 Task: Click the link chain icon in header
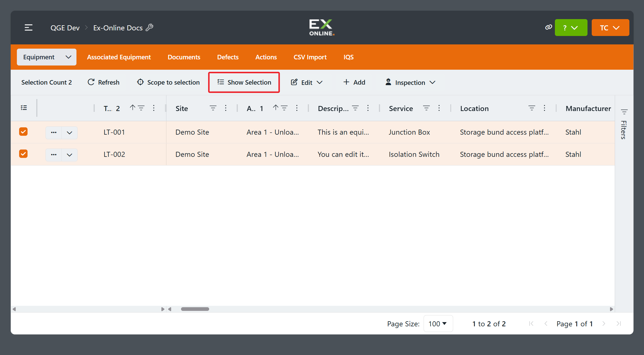pos(548,27)
